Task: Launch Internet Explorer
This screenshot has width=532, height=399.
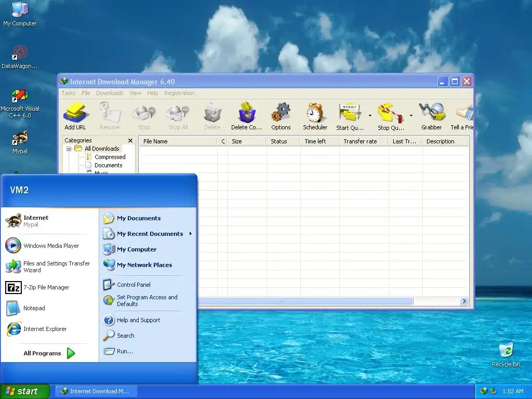Action: pyautogui.click(x=49, y=329)
